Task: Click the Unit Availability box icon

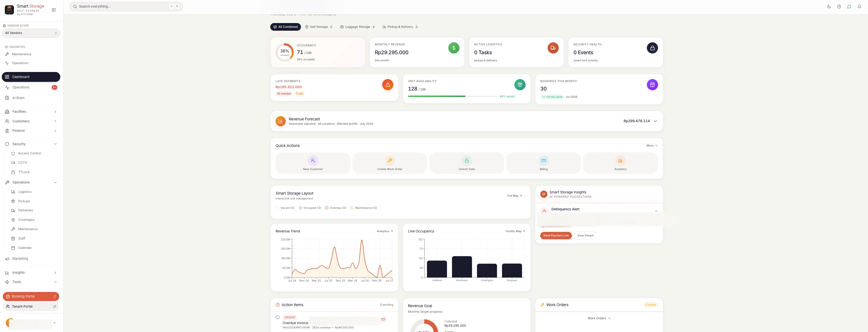Action: [520, 85]
